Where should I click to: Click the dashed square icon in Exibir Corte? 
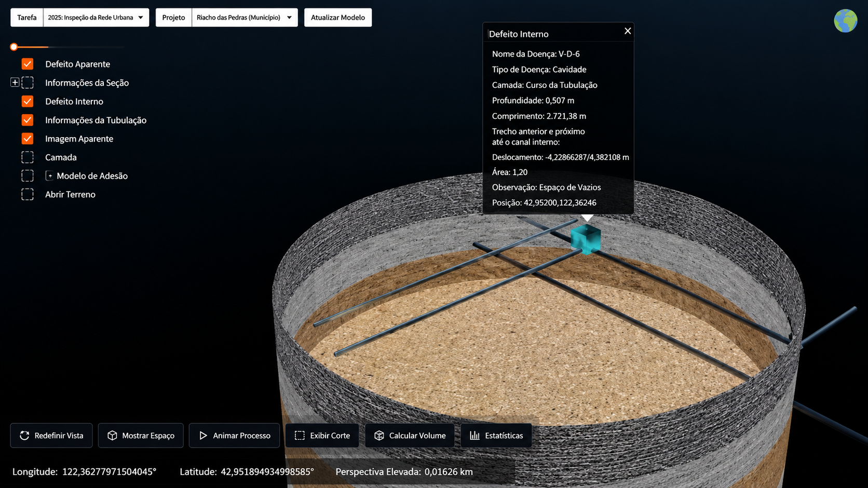300,436
